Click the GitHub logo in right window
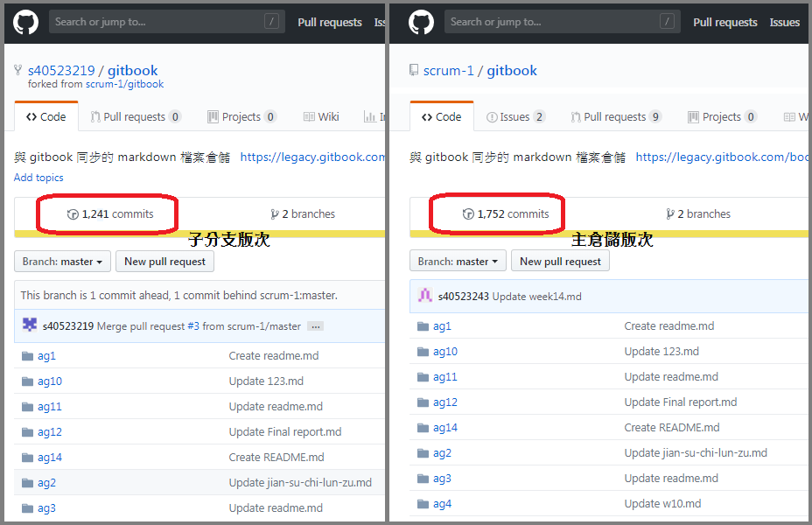This screenshot has height=525, width=812. point(421,22)
